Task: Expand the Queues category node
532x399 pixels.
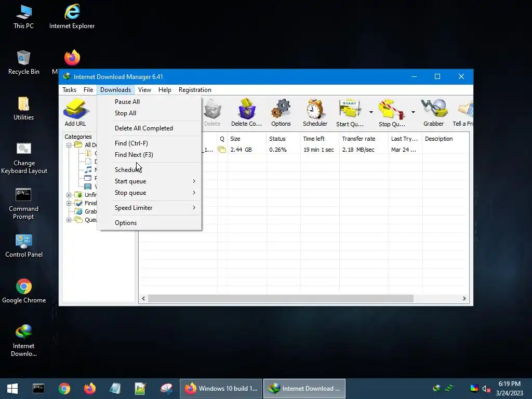Action: coord(69,220)
